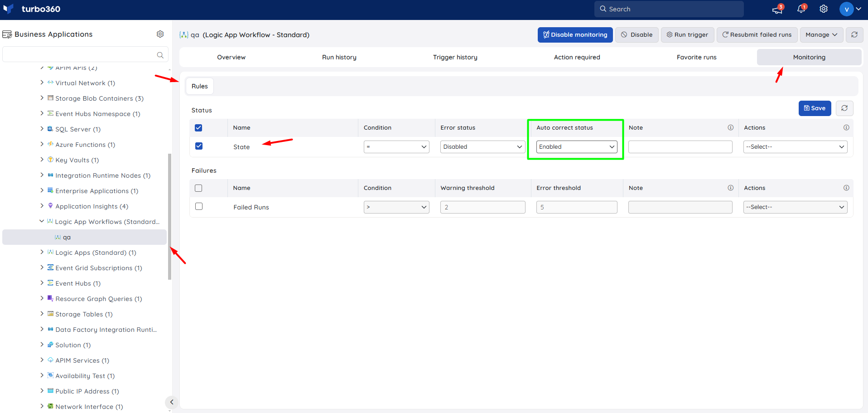868x413 pixels.
Task: Switch to the Run history tab
Action: 339,57
